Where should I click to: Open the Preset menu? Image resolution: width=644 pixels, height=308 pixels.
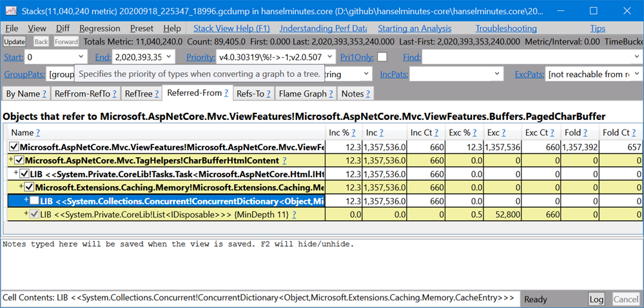pos(142,28)
